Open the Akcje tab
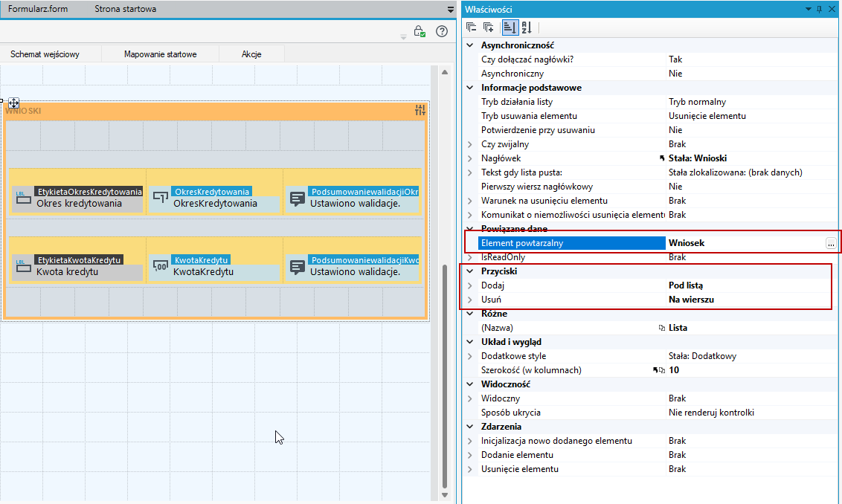Image resolution: width=842 pixels, height=504 pixels. click(251, 54)
